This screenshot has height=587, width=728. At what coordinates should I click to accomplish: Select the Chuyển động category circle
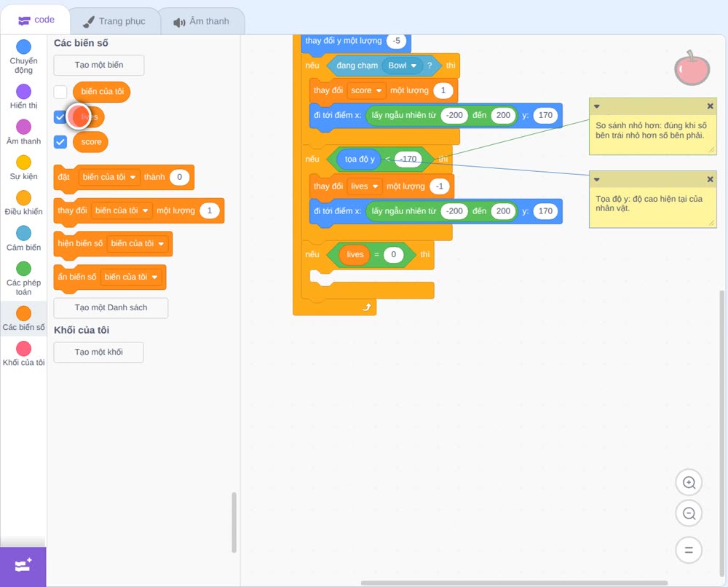(24, 47)
